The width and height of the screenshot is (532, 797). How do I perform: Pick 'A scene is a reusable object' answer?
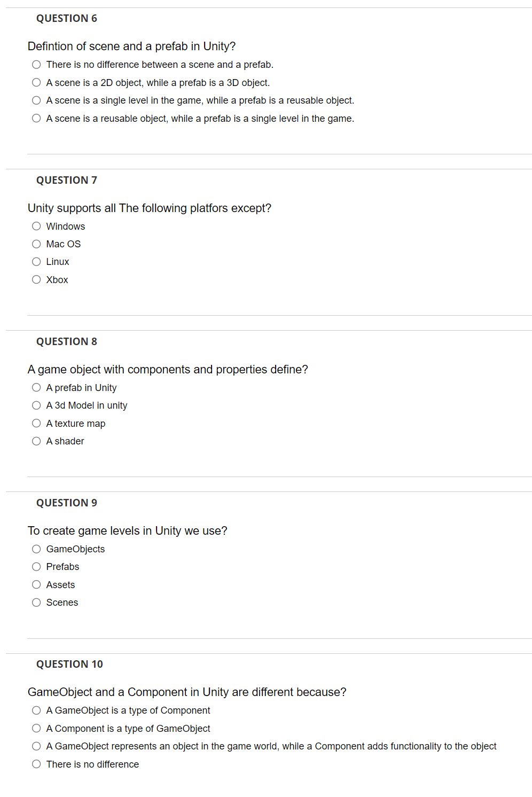36,118
